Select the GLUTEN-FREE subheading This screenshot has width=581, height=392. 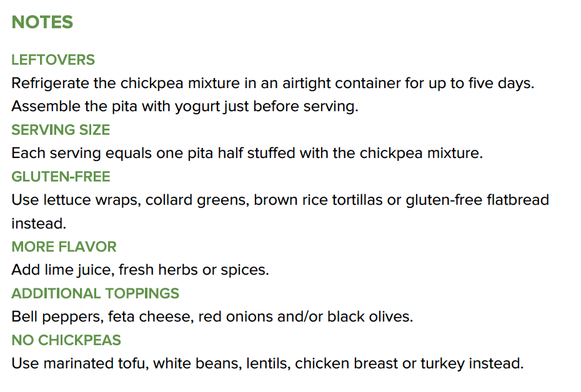tap(61, 177)
